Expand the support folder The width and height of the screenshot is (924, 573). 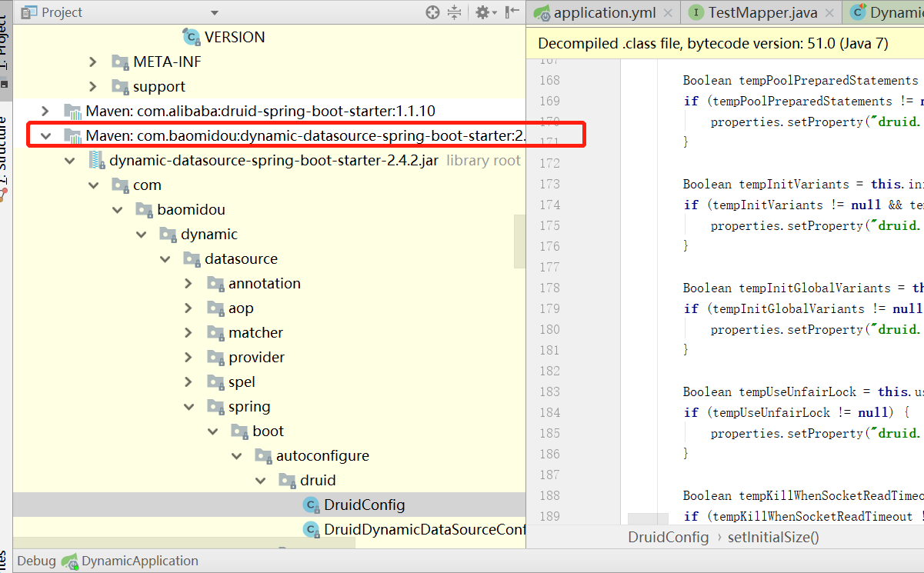coord(93,86)
